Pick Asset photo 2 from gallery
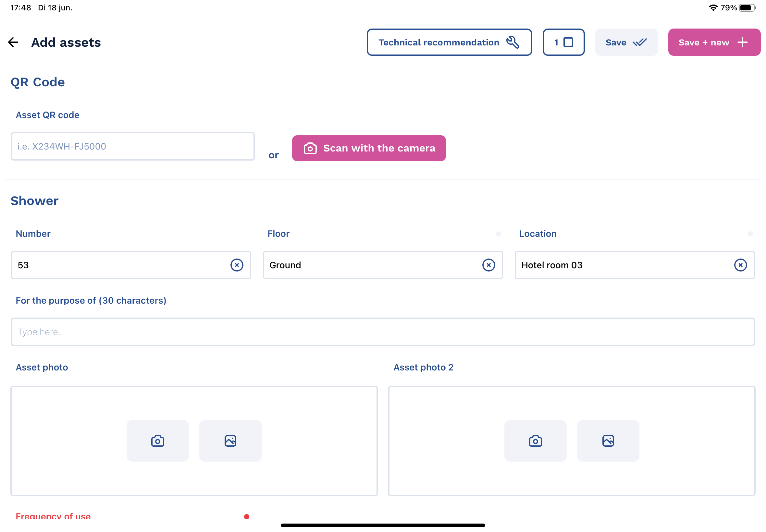Viewport: 766px width, 532px height. tap(608, 441)
